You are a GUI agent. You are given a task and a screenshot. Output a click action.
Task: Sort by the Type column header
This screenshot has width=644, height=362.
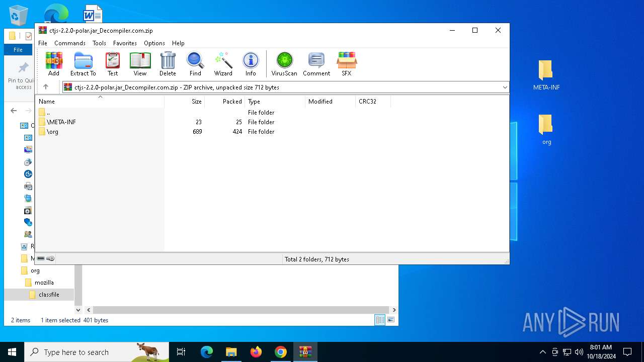point(275,101)
